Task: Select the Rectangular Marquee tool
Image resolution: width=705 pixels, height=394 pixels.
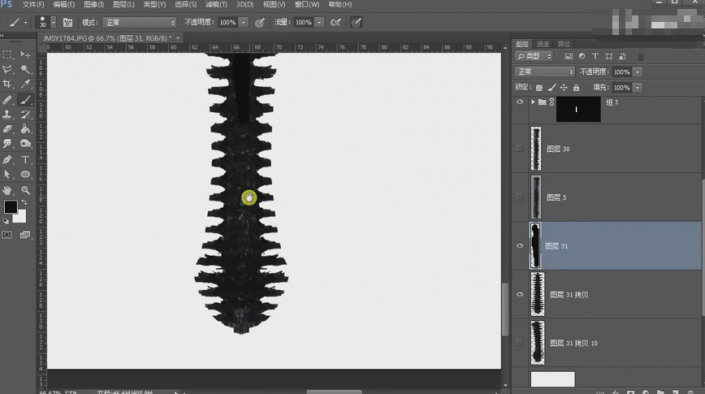Action: pos(7,54)
